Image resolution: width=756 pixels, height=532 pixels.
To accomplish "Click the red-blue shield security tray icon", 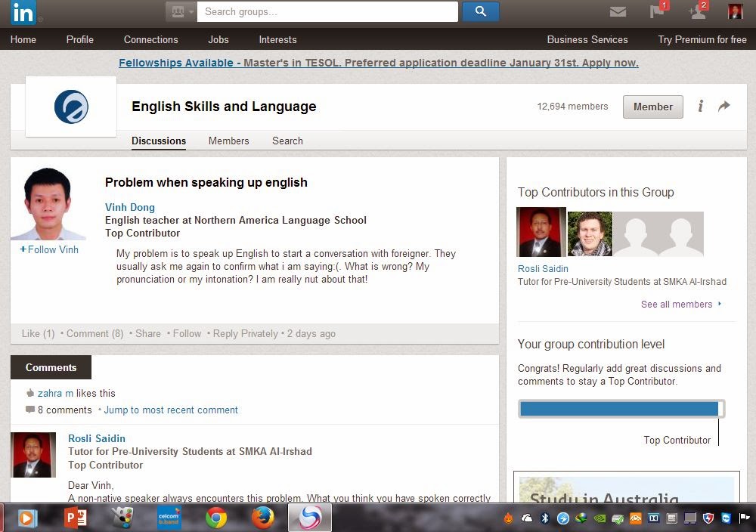I will click(x=708, y=518).
